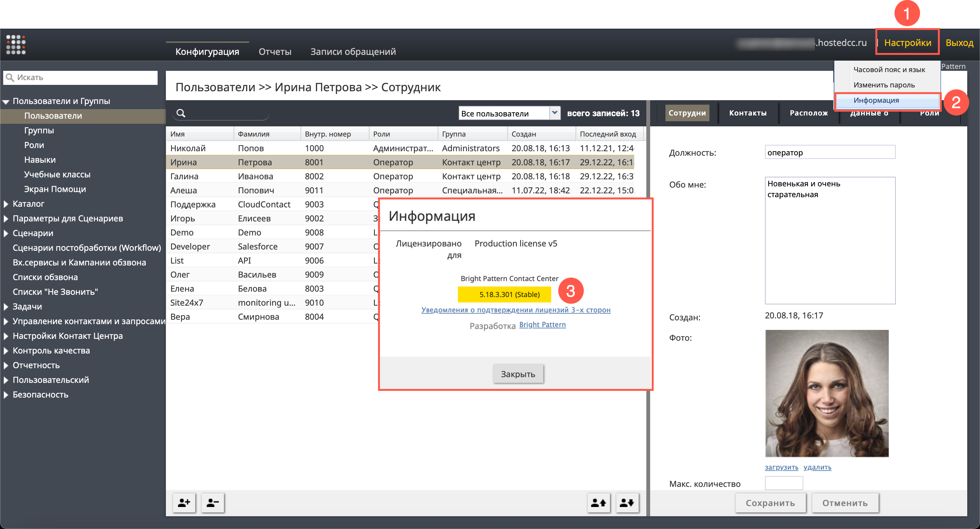This screenshot has height=529, width=980.
Task: Switch to the Отчеты tab
Action: tap(275, 51)
